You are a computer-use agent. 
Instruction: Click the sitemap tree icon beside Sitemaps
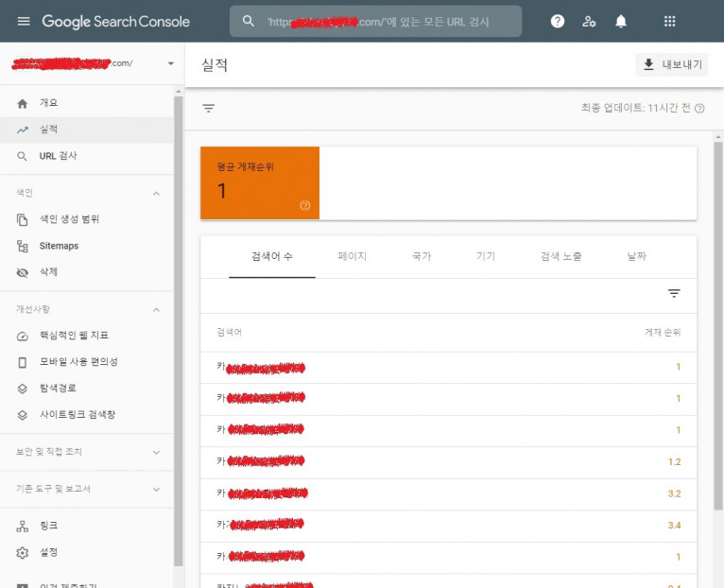click(x=22, y=246)
